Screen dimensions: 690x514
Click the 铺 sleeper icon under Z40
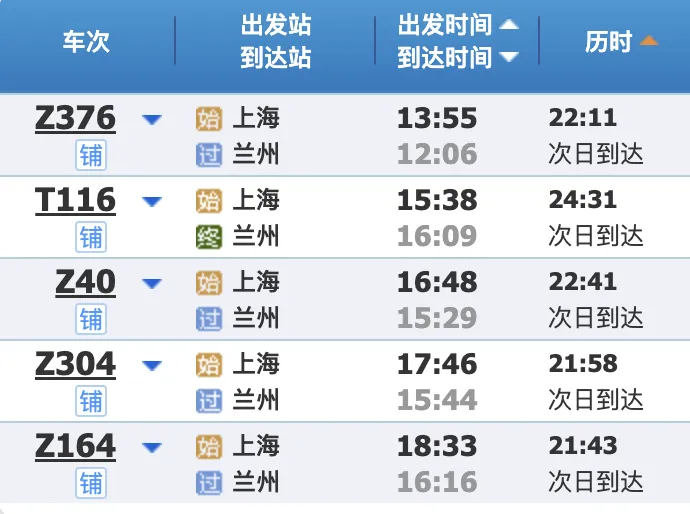pyautogui.click(x=91, y=319)
